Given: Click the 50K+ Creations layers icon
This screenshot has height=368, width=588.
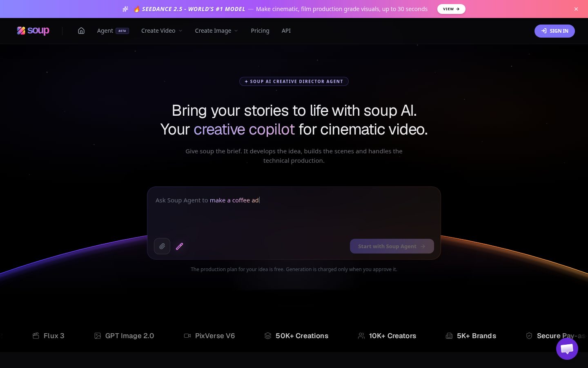Looking at the screenshot, I should coord(268,336).
